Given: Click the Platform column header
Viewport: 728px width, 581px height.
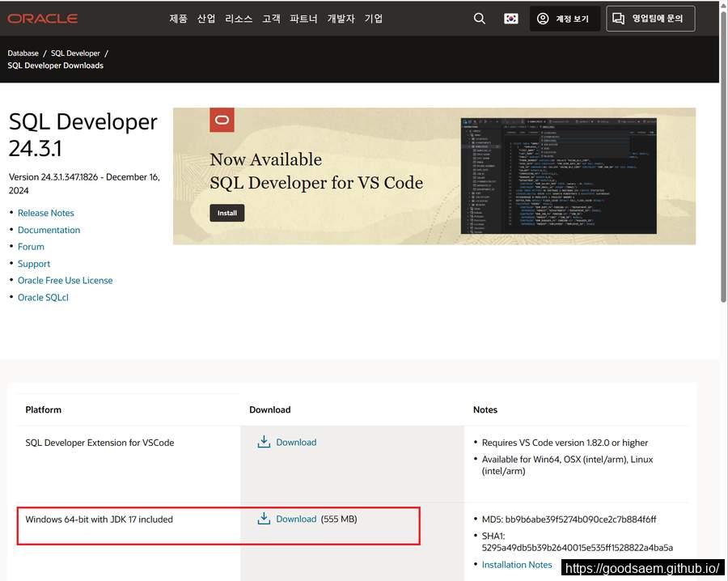Looking at the screenshot, I should pos(43,409).
